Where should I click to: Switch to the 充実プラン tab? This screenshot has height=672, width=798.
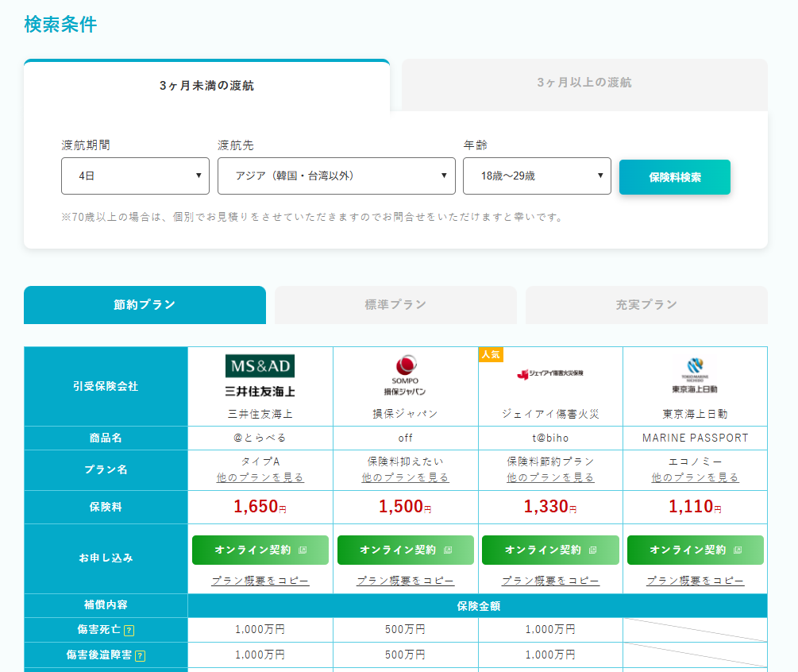point(646,305)
